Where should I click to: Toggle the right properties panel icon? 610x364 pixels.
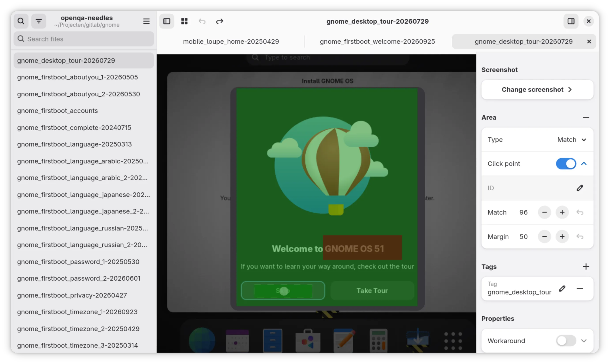click(x=571, y=21)
